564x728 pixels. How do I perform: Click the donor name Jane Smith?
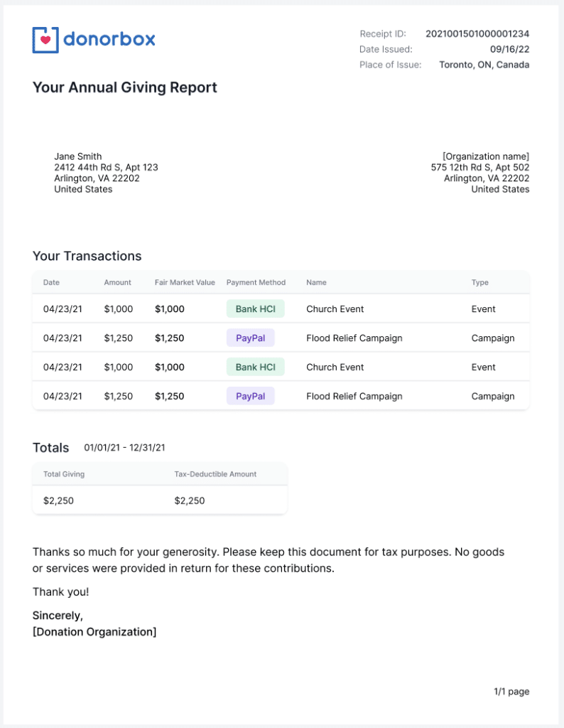(x=78, y=156)
